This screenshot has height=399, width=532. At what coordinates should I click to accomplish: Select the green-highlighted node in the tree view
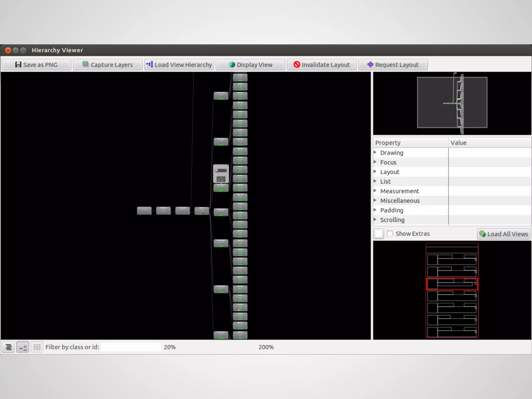tap(221, 188)
